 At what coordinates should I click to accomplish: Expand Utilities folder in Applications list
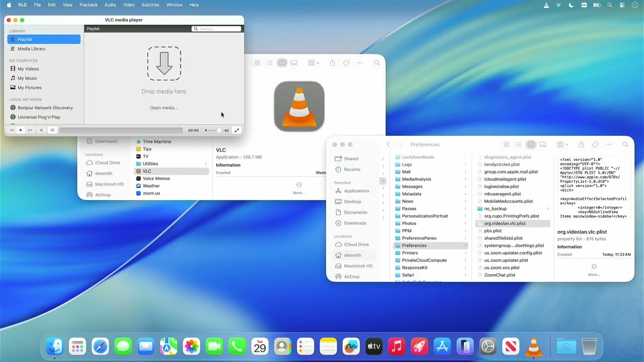pyautogui.click(x=206, y=164)
